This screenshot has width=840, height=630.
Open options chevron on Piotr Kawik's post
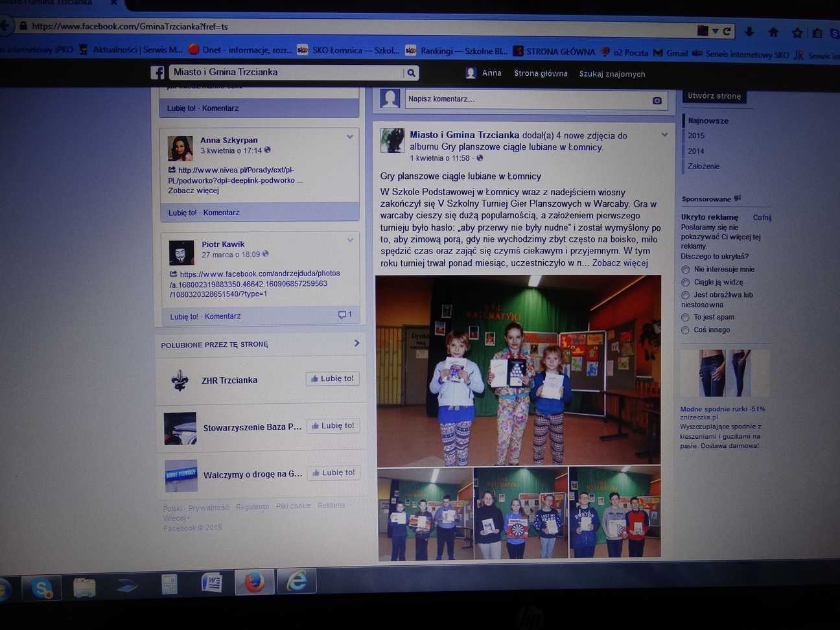[351, 240]
